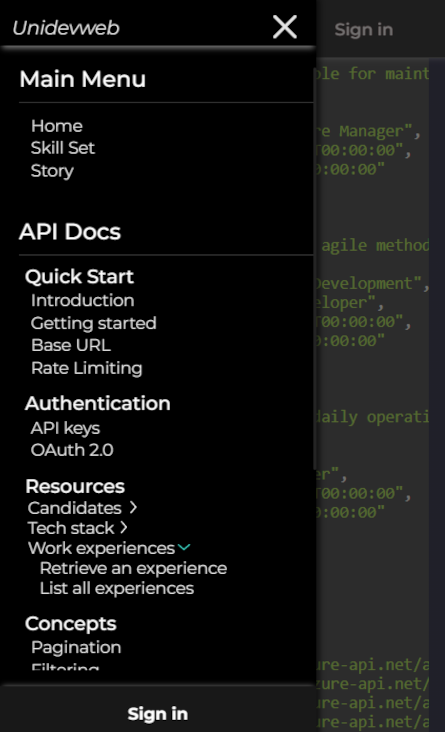Screen dimensions: 445x732
Task: Expand the Tech stack chevron
Action: (x=123, y=528)
